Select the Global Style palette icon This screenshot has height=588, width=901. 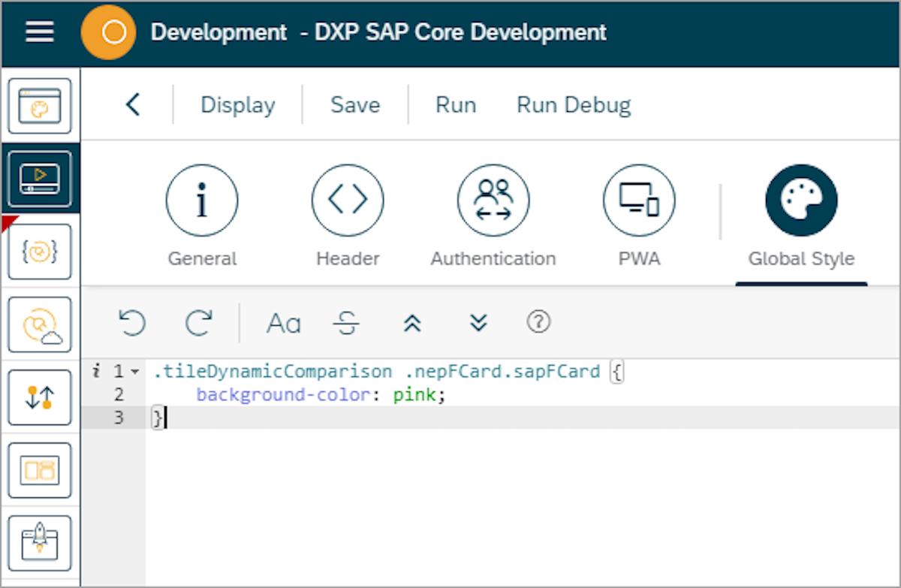(801, 201)
